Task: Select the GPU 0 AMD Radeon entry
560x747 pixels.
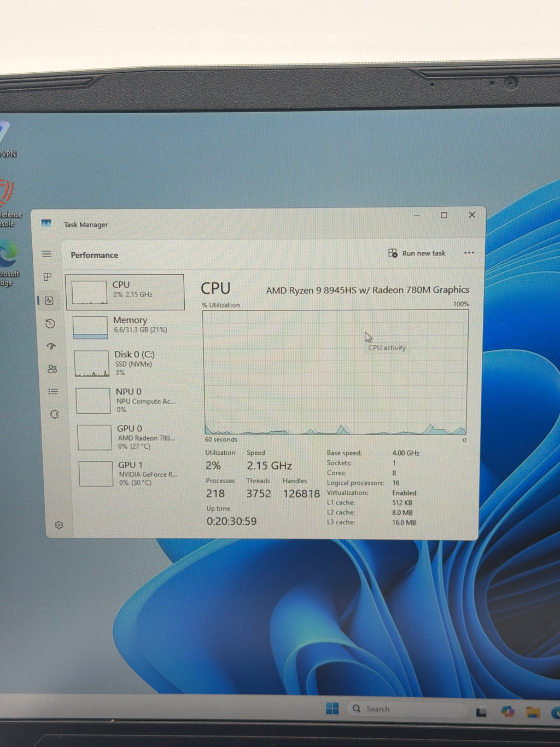Action: 131,437
